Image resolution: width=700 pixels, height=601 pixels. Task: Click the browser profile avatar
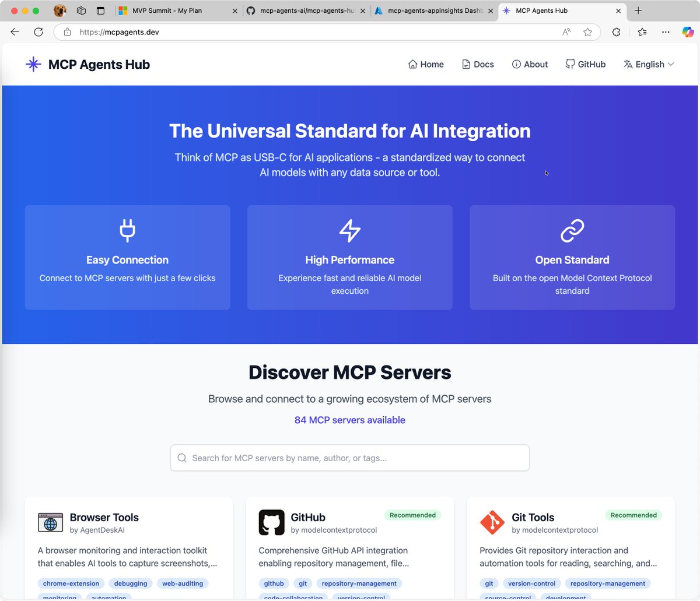(x=60, y=10)
